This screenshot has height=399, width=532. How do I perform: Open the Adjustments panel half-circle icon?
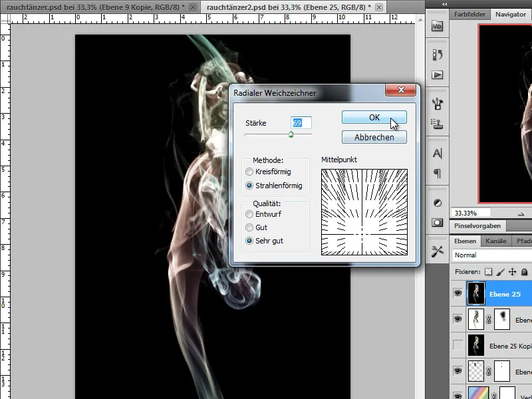click(x=438, y=203)
